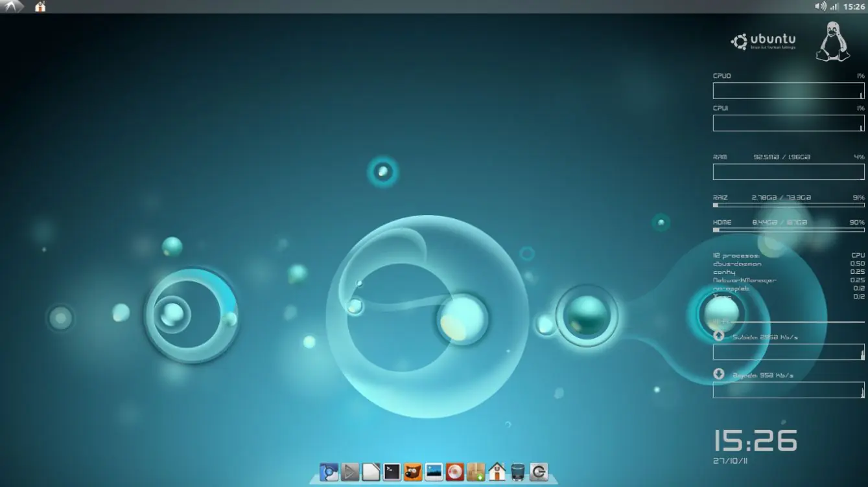Screen dimensions: 868x487
Task: Click the download arrow icon beside Bajada
Action: [718, 374]
